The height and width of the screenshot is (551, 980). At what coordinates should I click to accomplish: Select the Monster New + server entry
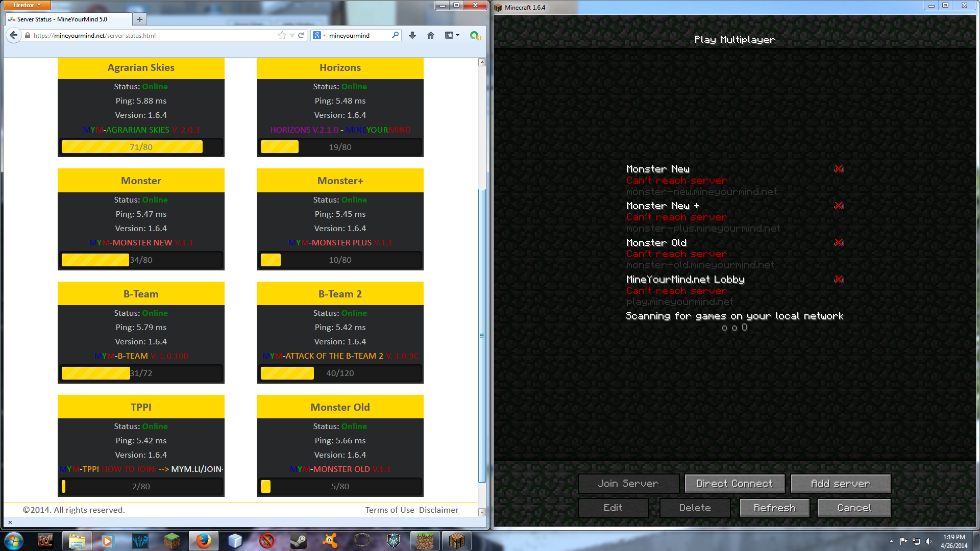click(x=734, y=217)
